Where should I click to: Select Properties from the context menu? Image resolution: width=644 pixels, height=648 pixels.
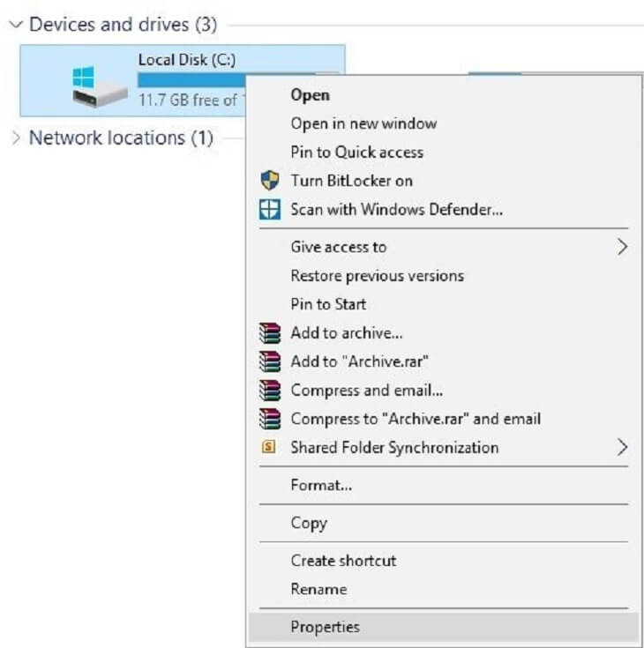[325, 627]
